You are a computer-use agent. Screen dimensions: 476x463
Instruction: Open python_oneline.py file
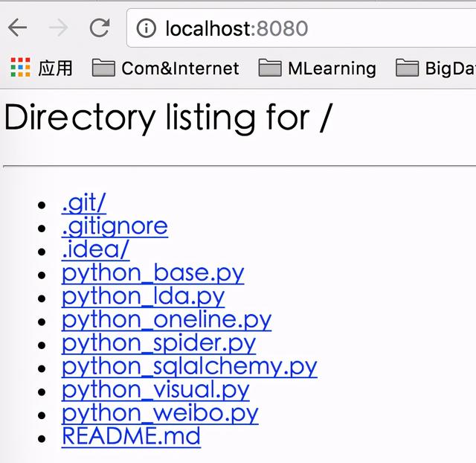pyautogui.click(x=166, y=319)
